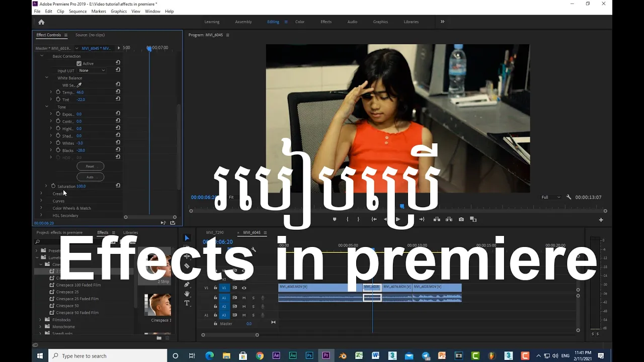Toggle Temperature animation stopwatch
The image size is (644, 362).
pos(58,92)
